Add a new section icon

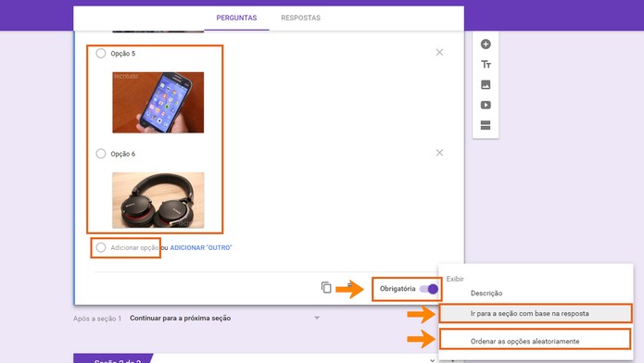pyautogui.click(x=486, y=125)
